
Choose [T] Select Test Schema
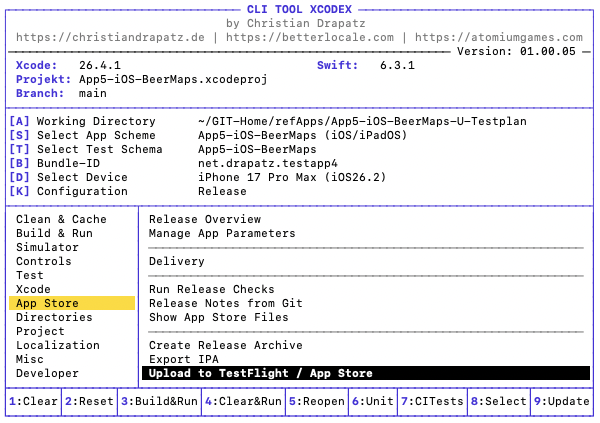86,149
